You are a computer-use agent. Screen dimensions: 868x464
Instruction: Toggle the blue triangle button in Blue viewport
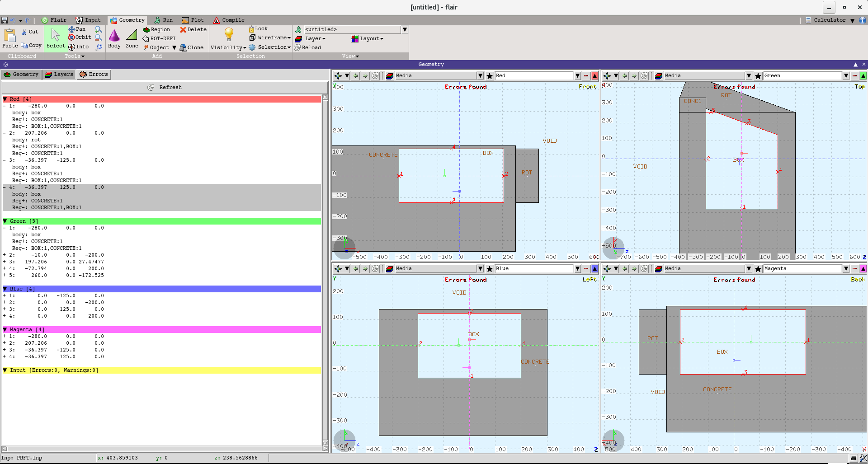(595, 269)
